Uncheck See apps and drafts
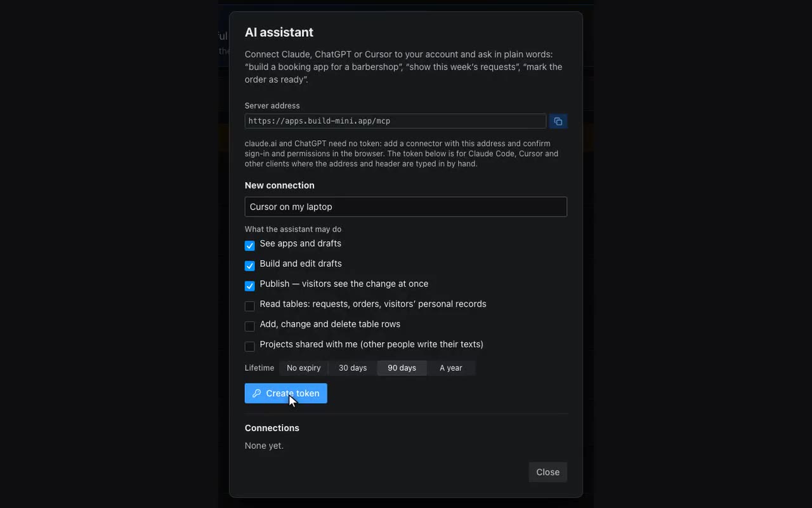This screenshot has height=508, width=812. pyautogui.click(x=250, y=246)
